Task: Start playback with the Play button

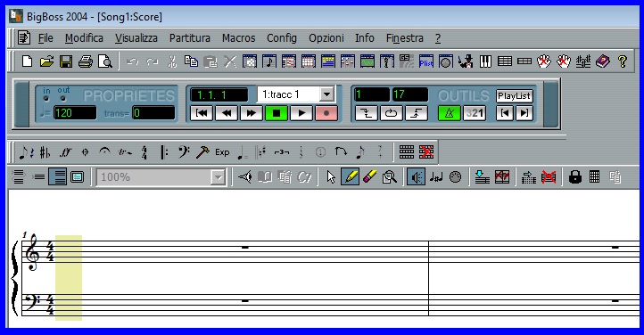Action: coord(301,113)
